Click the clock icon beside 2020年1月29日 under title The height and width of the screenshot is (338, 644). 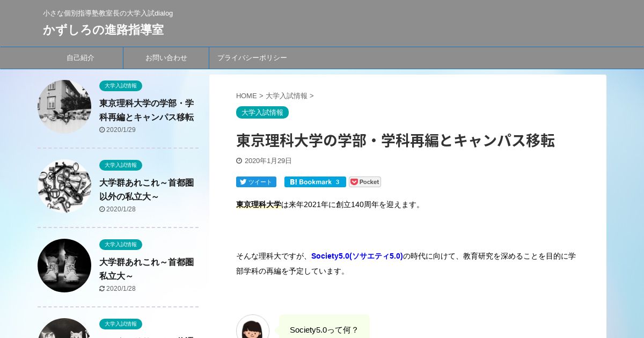point(239,161)
